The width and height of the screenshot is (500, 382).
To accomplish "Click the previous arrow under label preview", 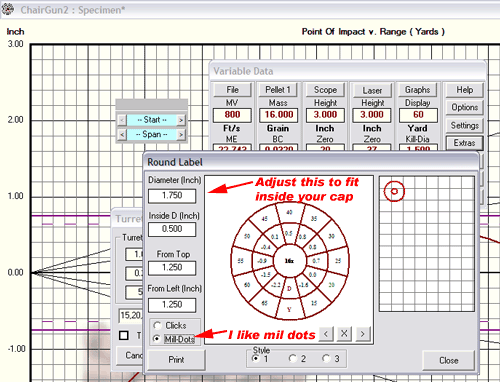I will [326, 334].
